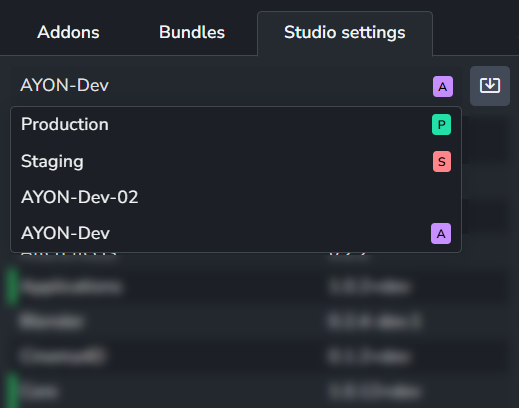Click the copy settings import icon button
This screenshot has width=519, height=408.
click(x=490, y=86)
